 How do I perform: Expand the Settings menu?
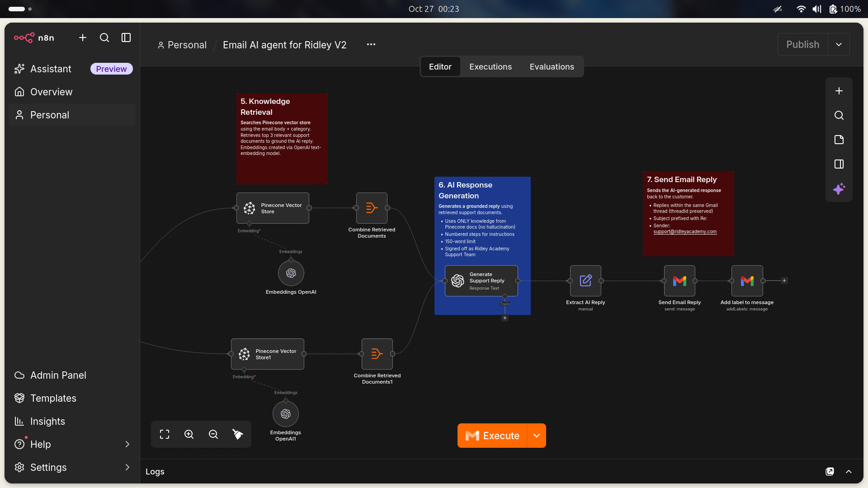(x=72, y=467)
